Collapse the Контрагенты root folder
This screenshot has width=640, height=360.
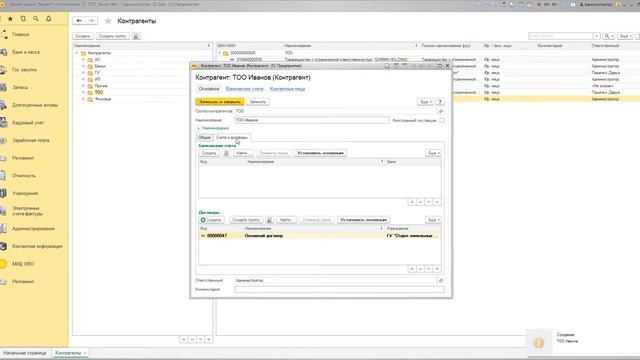pos(77,53)
